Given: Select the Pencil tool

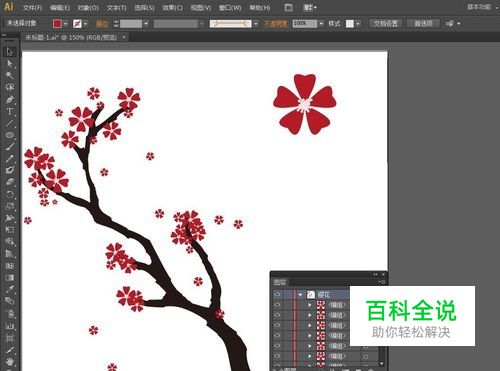Looking at the screenshot, I should pos(10,159).
